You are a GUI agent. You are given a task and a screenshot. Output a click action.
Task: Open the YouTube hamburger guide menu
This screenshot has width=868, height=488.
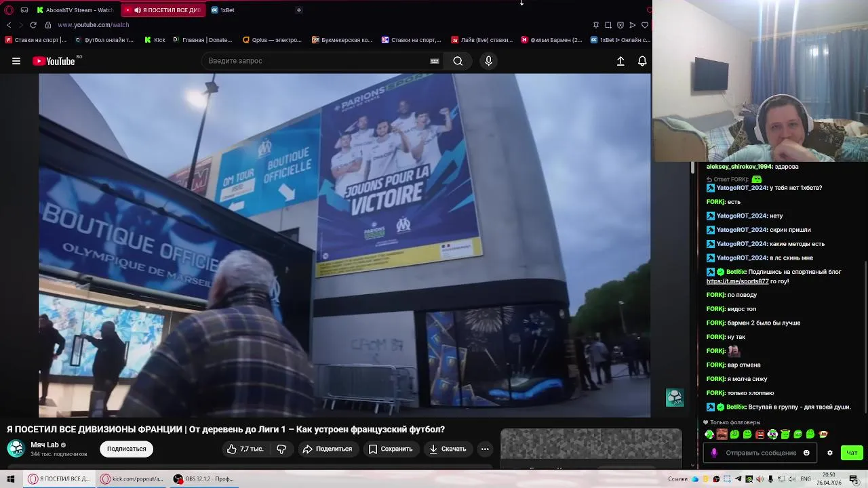tap(16, 61)
